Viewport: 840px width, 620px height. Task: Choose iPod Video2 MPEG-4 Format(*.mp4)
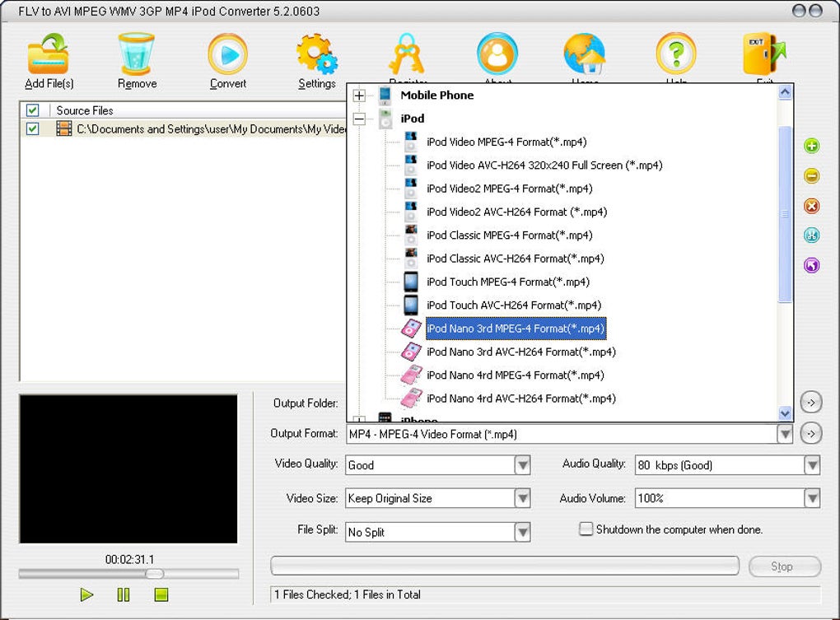510,189
